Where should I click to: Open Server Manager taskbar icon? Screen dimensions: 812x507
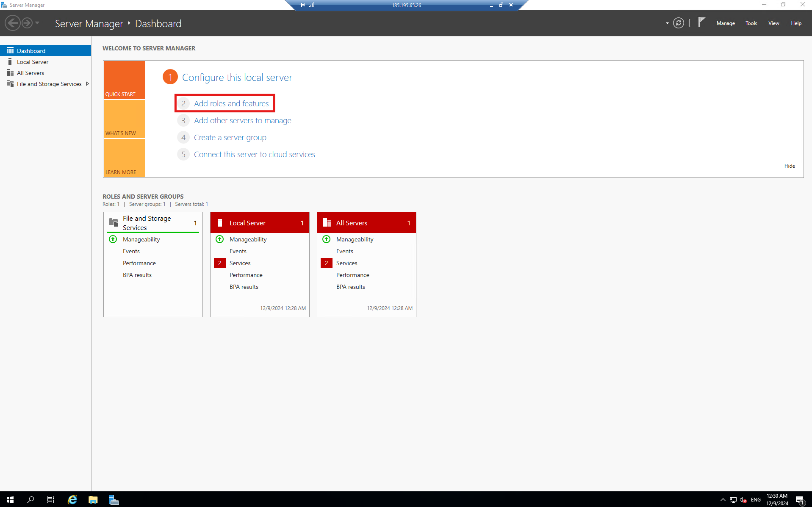pos(114,500)
